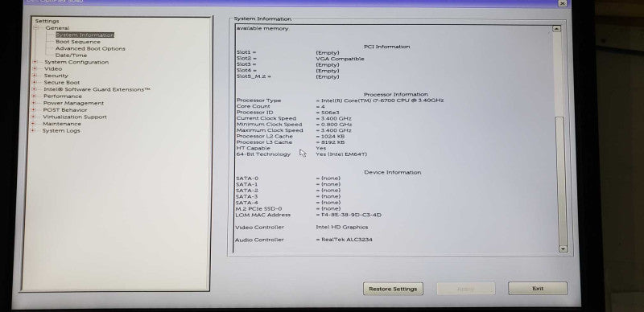Click the HT Capable row label

254,148
